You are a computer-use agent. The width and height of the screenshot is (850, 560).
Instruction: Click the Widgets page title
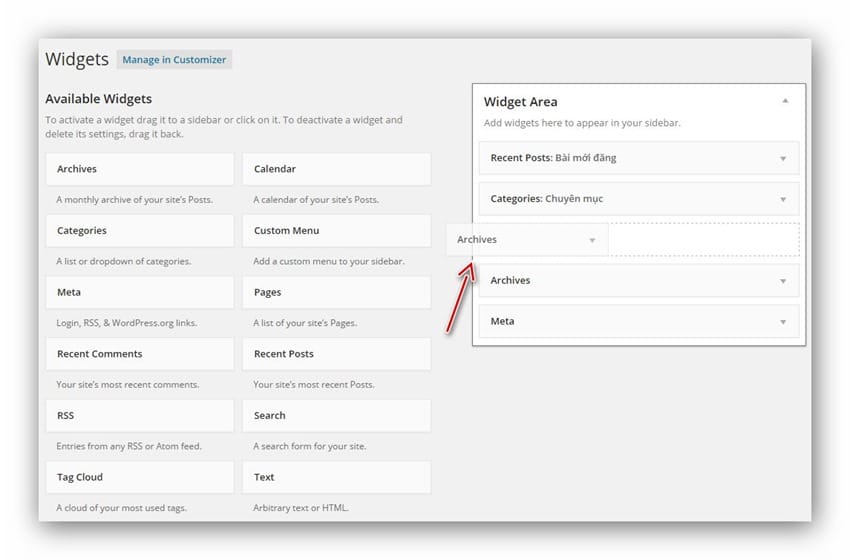(77, 59)
